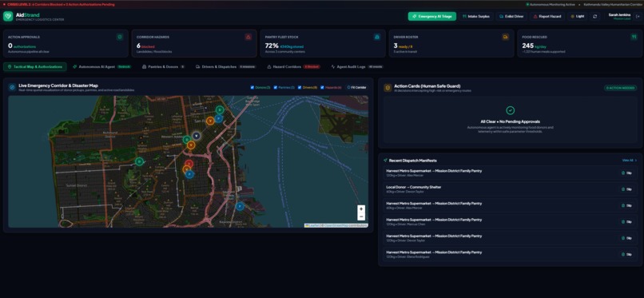Click the paper plane icon beside Recent Dispatch Manifests
Viewport: 644px width, 298px height.
(385, 161)
